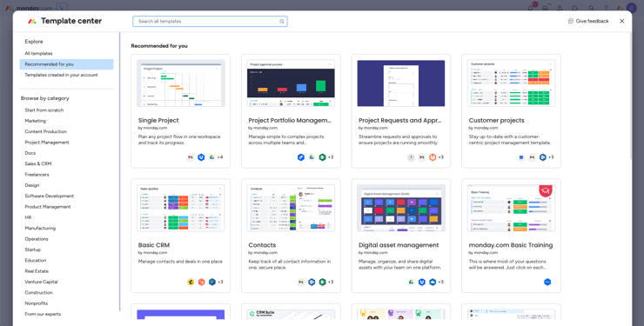
Task: Click HubSpot icon on Basic CRM card
Action: [x=201, y=282]
